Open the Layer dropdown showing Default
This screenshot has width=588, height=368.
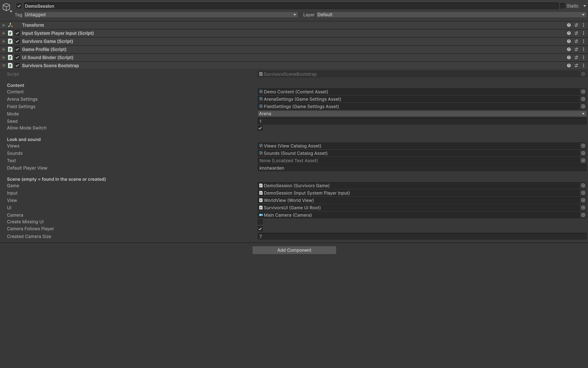(451, 15)
